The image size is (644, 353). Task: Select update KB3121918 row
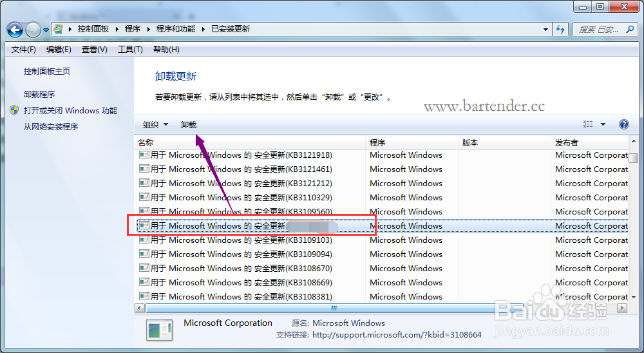pos(382,155)
